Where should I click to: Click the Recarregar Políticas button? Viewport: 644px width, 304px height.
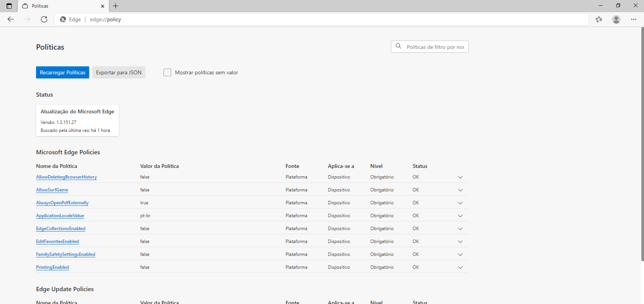coord(62,72)
